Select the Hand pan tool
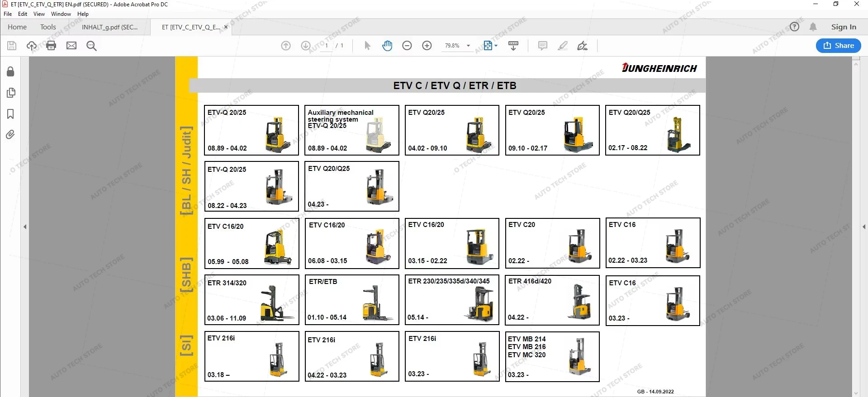Image resolution: width=868 pixels, height=397 pixels. pyautogui.click(x=387, y=46)
